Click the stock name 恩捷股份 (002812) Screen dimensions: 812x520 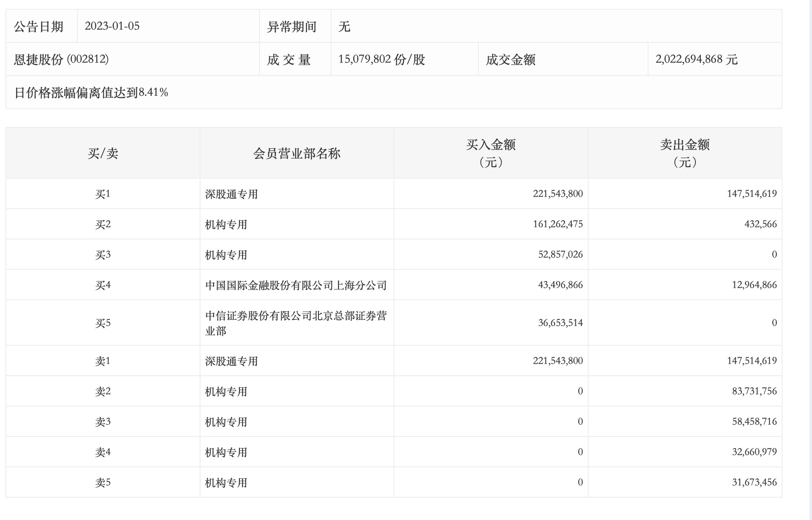pyautogui.click(x=61, y=59)
